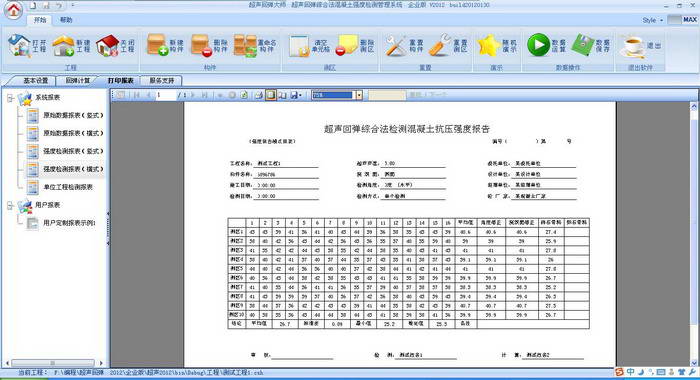Click the 数据保存 (save data) green floppy icon
Image resolution: width=700 pixels, height=380 pixels.
coord(582,45)
